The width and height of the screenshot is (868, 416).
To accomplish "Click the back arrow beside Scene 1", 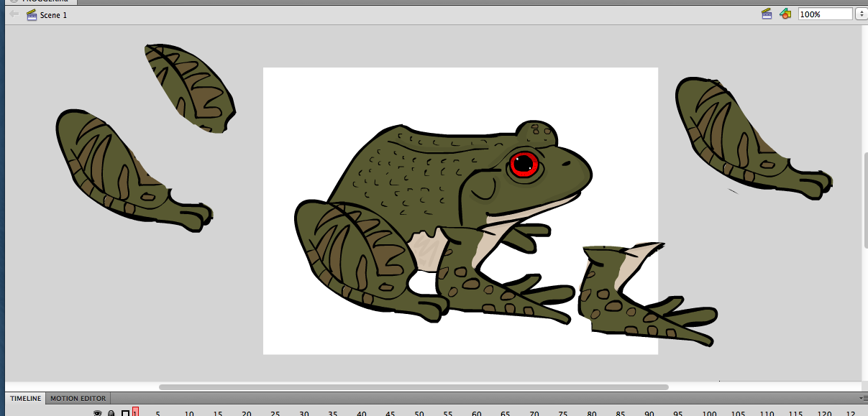I will [14, 14].
